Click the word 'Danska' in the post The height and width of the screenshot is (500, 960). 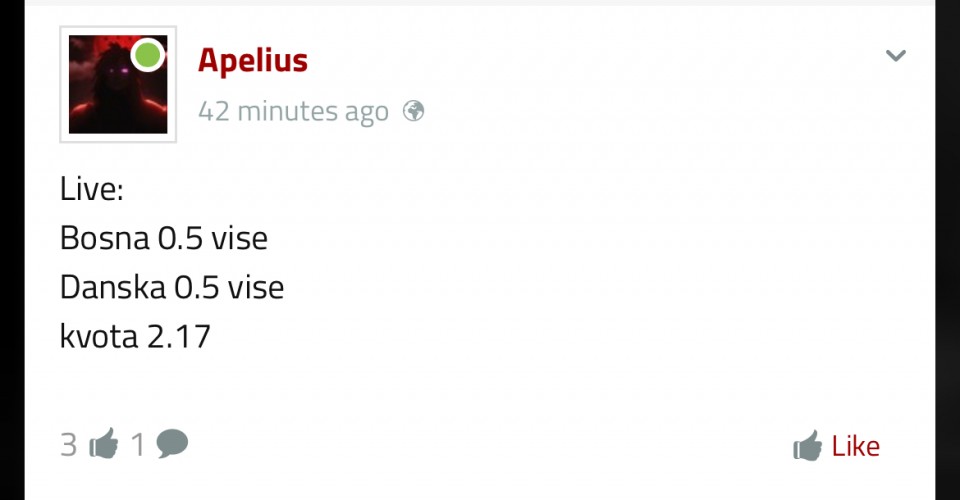[x=112, y=287]
